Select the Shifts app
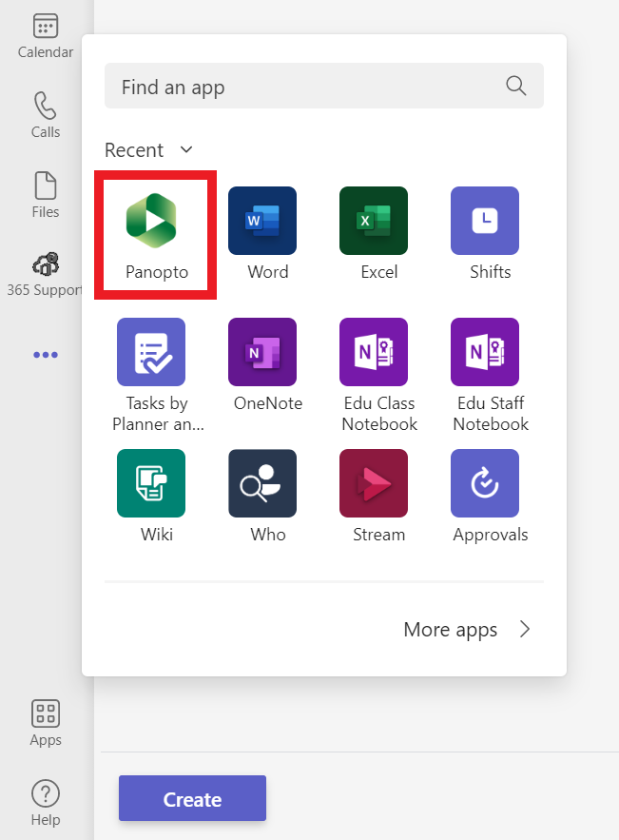This screenshot has width=619, height=840. pyautogui.click(x=485, y=221)
